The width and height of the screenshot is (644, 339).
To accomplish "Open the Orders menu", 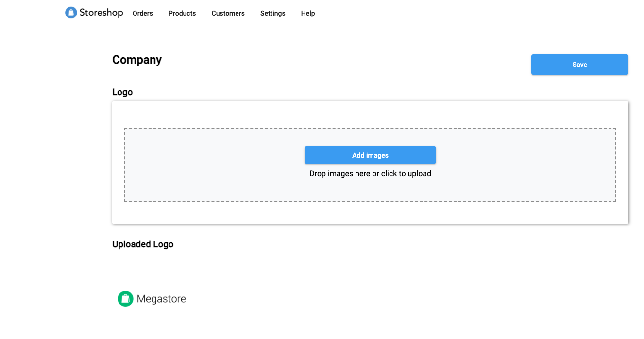I will (x=143, y=13).
